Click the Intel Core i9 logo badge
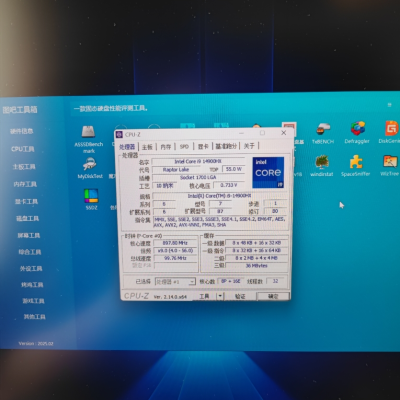The width and height of the screenshot is (400, 400). tap(268, 172)
